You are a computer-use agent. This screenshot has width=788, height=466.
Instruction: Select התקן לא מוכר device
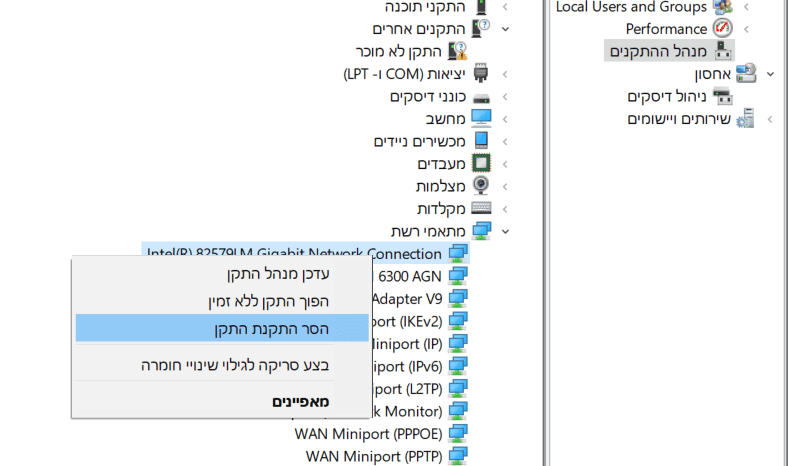click(x=399, y=51)
